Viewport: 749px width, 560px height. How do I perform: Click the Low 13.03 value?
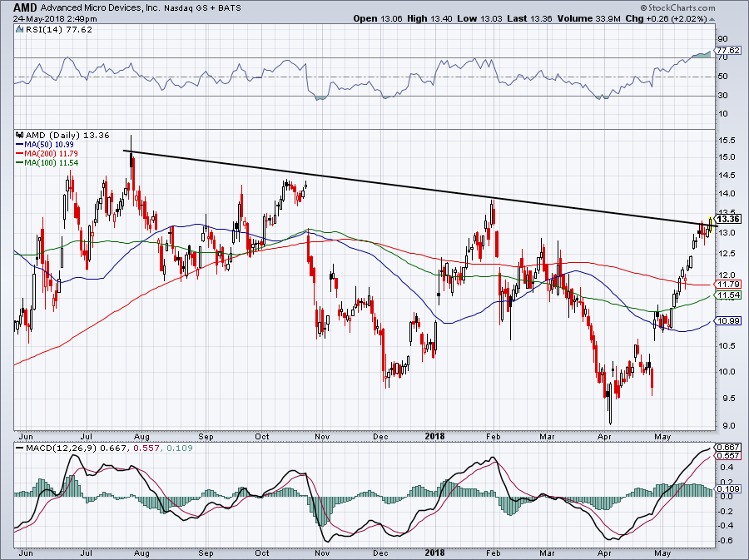tap(479, 18)
